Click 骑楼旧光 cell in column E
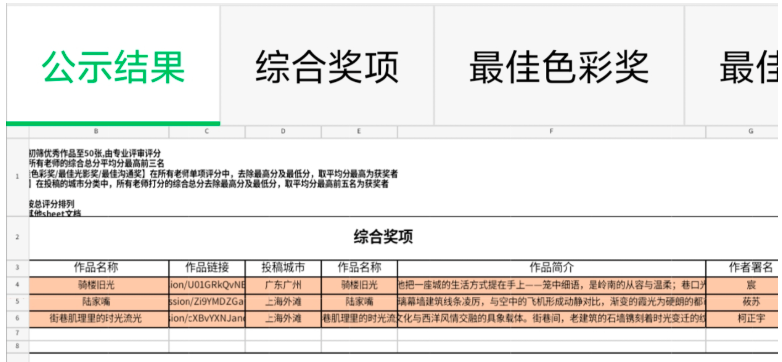 click(359, 285)
